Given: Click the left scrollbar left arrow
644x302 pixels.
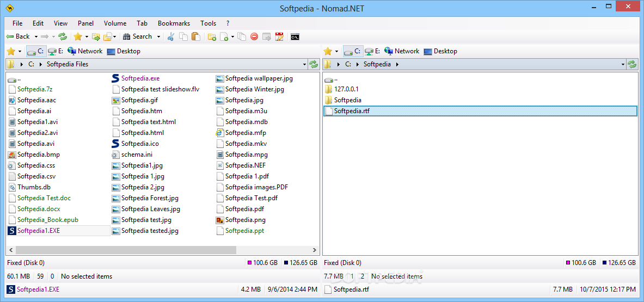Looking at the screenshot, I should (x=11, y=250).
